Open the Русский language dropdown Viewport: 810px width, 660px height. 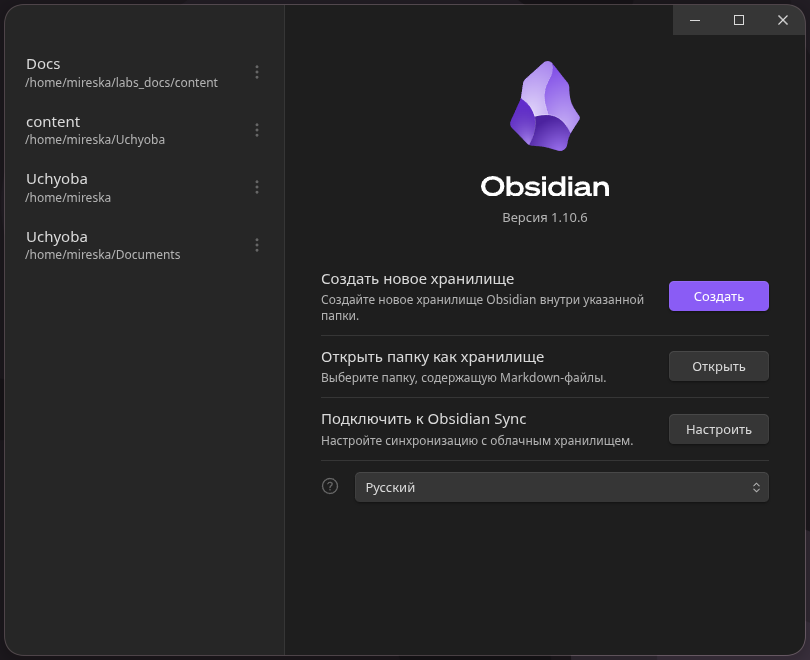point(562,487)
